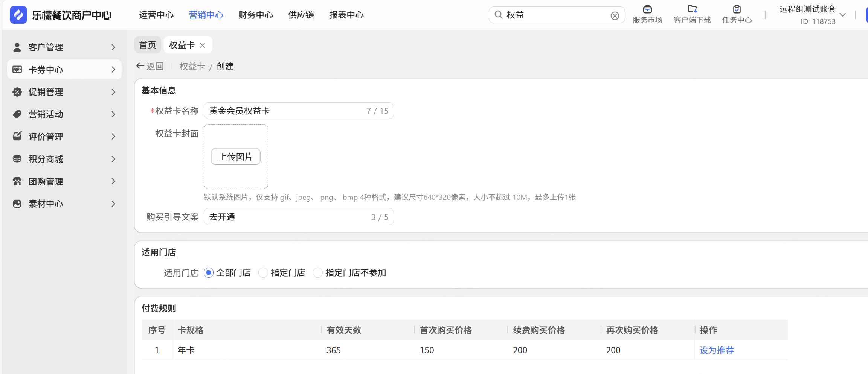Expand the 营销活动 sidebar chevron

113,114
